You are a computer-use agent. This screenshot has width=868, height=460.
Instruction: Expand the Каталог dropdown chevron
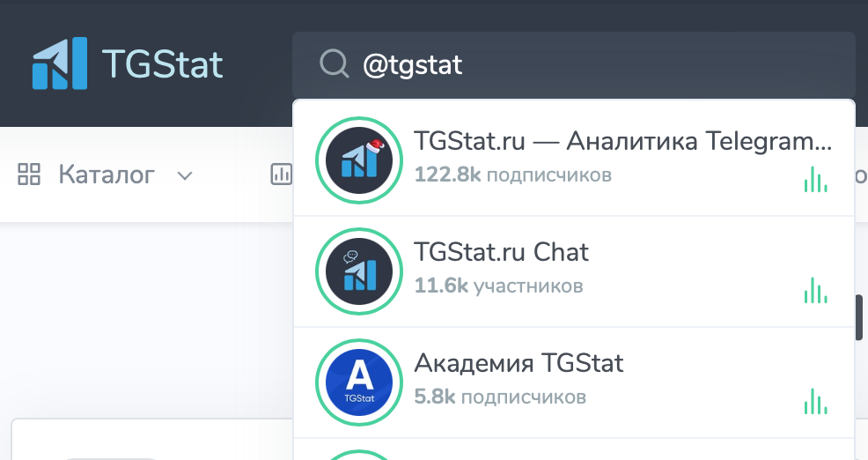coord(184,176)
